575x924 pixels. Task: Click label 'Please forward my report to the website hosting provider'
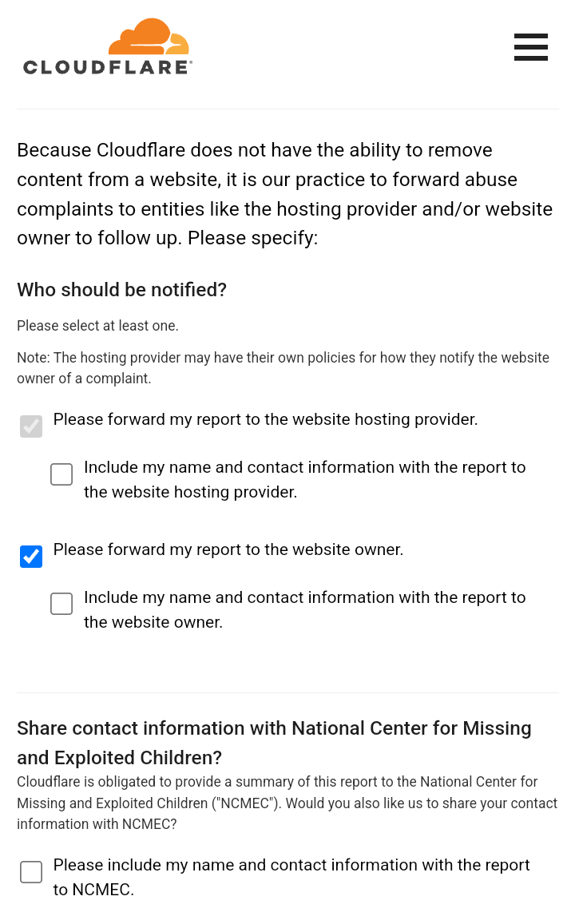[x=265, y=419]
